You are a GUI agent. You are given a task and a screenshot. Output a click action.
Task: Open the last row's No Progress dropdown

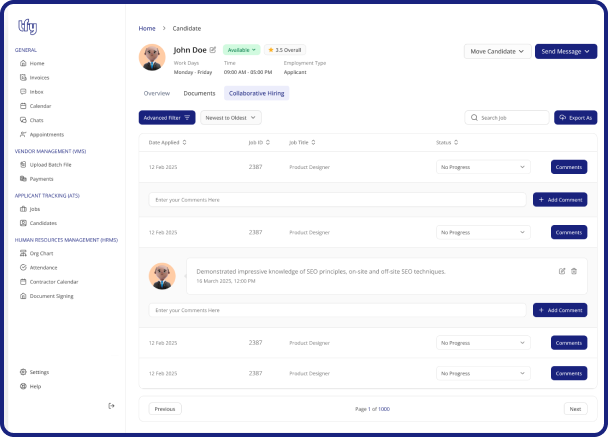(483, 373)
